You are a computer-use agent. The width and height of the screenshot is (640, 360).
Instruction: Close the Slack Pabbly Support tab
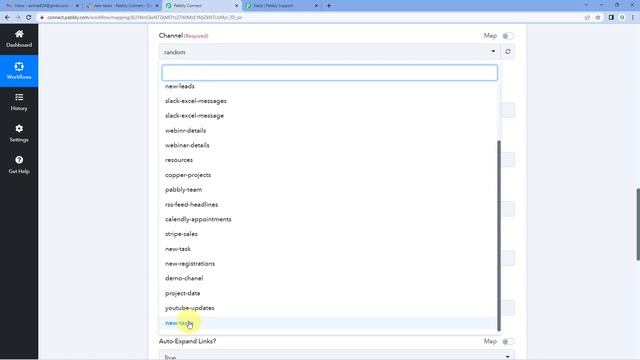pos(316,6)
